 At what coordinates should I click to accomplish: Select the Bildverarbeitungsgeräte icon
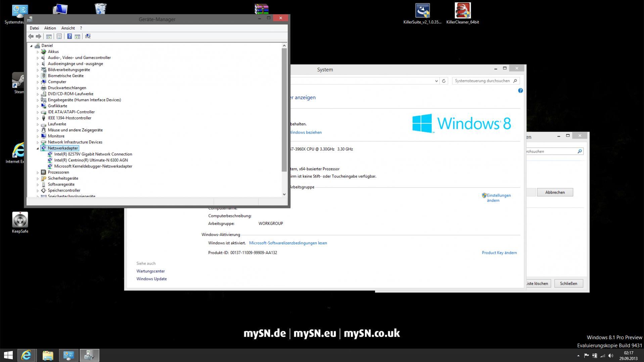point(44,70)
